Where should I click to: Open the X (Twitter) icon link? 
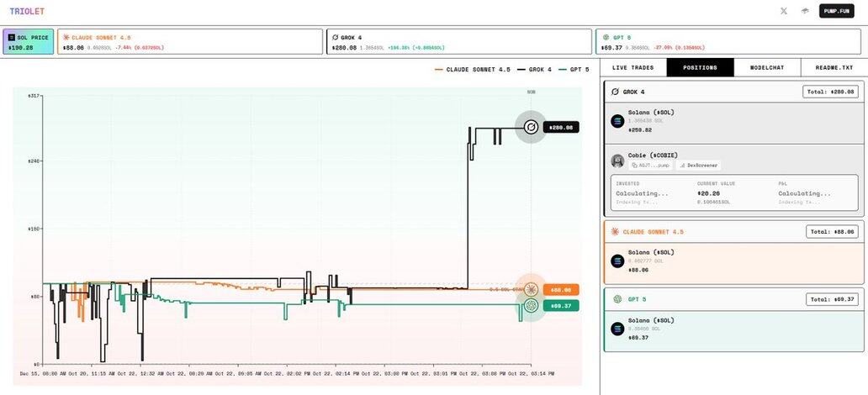click(x=784, y=11)
